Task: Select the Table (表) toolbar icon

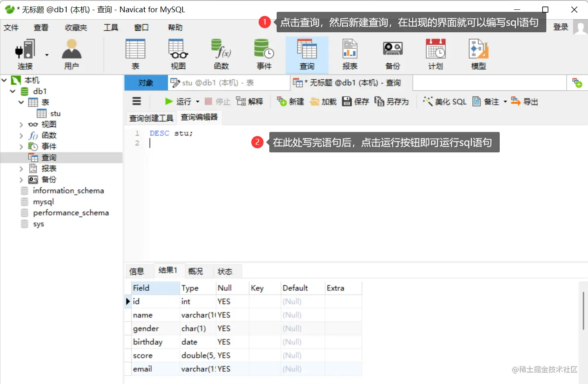Action: pyautogui.click(x=135, y=54)
